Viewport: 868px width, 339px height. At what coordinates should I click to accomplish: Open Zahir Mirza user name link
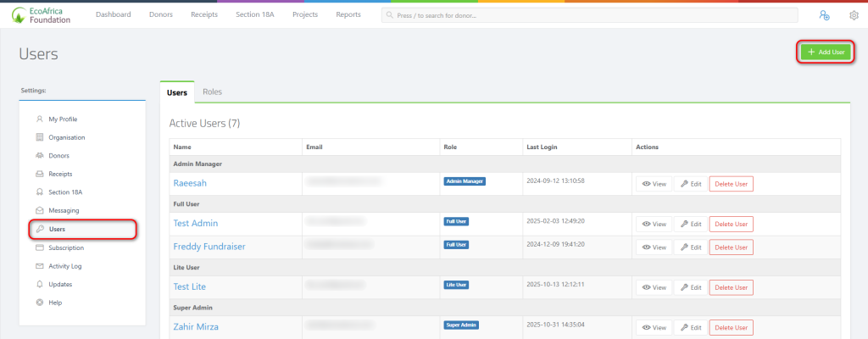click(202, 326)
